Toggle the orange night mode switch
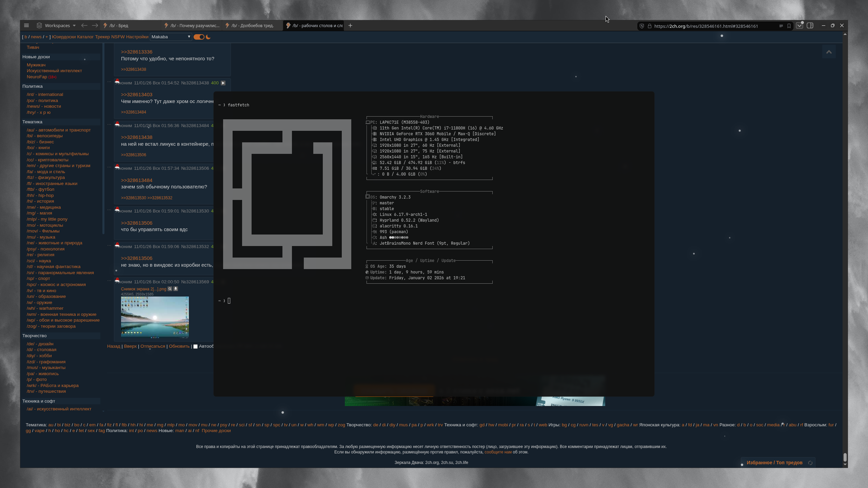 [x=199, y=37]
